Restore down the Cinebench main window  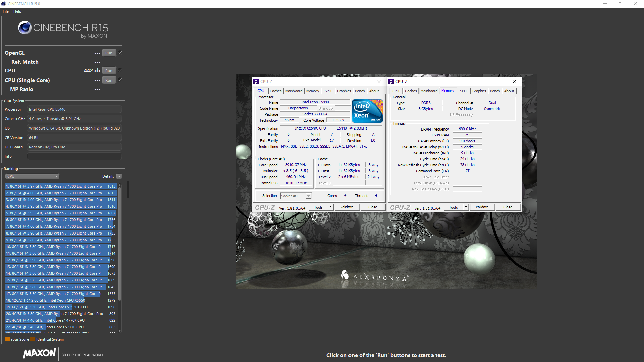[x=620, y=4]
